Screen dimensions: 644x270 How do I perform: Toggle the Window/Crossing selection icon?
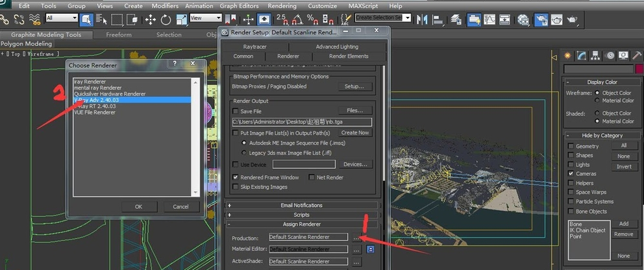click(132, 19)
